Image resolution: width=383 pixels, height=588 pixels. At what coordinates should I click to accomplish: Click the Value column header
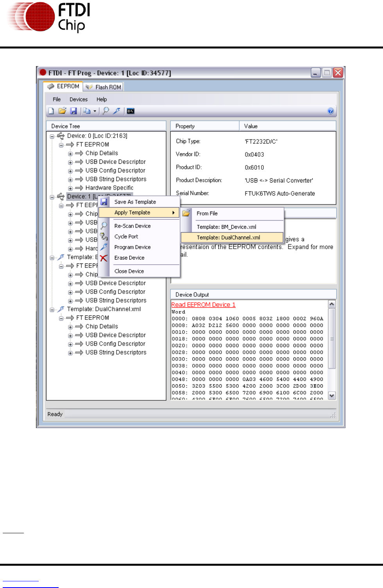[288, 126]
